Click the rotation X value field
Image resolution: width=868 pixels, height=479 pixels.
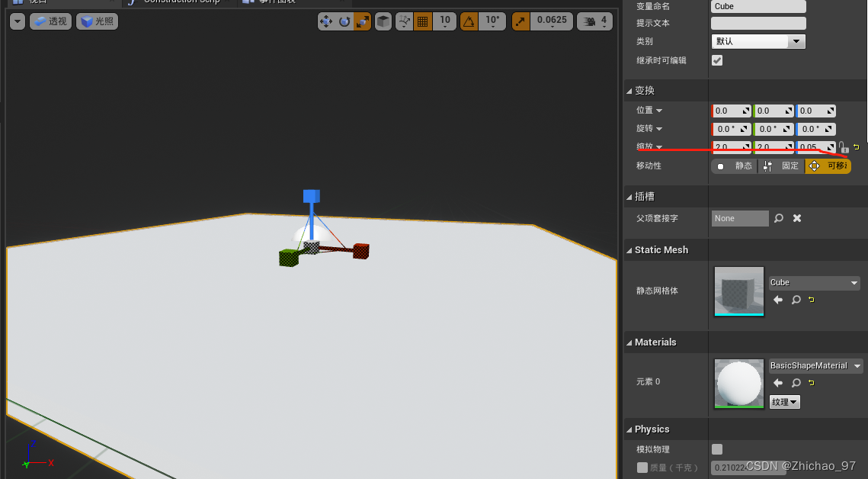click(732, 129)
